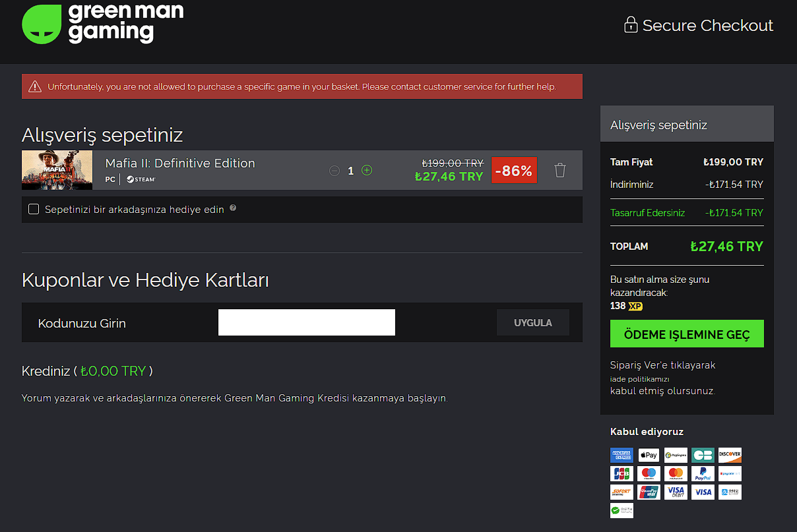
Task: Focus the coupon code input field
Action: [307, 322]
